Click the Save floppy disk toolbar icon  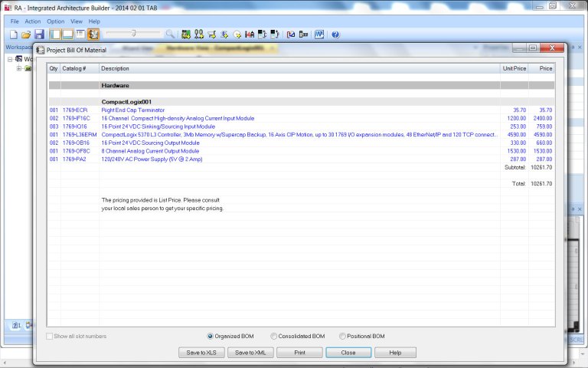pyautogui.click(x=39, y=34)
